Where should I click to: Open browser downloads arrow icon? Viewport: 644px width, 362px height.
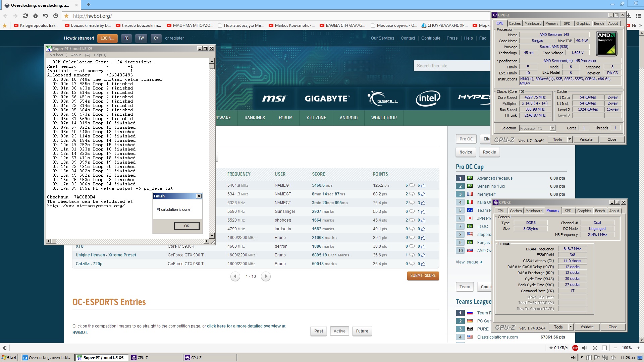pos(629,16)
